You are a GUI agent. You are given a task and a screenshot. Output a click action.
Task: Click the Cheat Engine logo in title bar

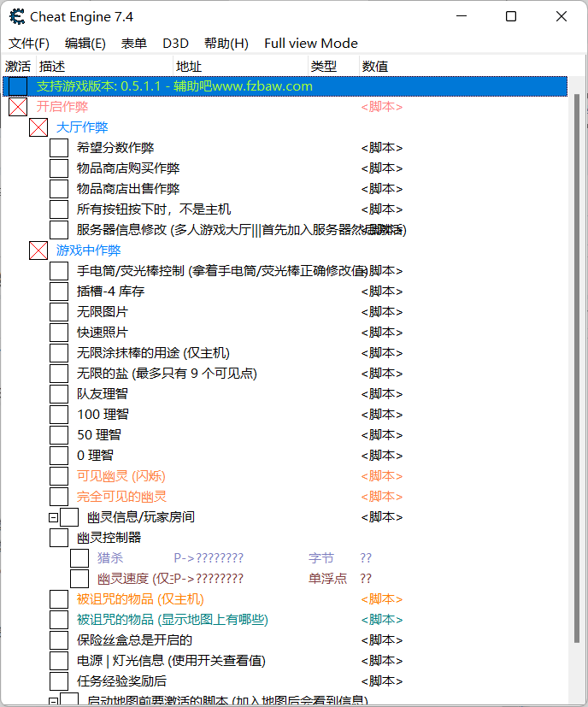click(x=17, y=16)
